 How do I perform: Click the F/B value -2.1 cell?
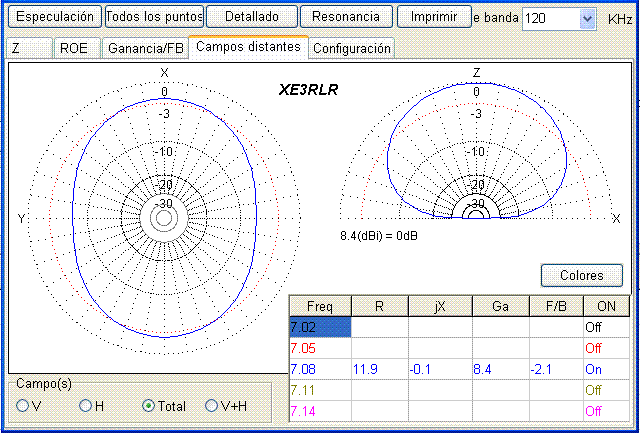pos(556,370)
